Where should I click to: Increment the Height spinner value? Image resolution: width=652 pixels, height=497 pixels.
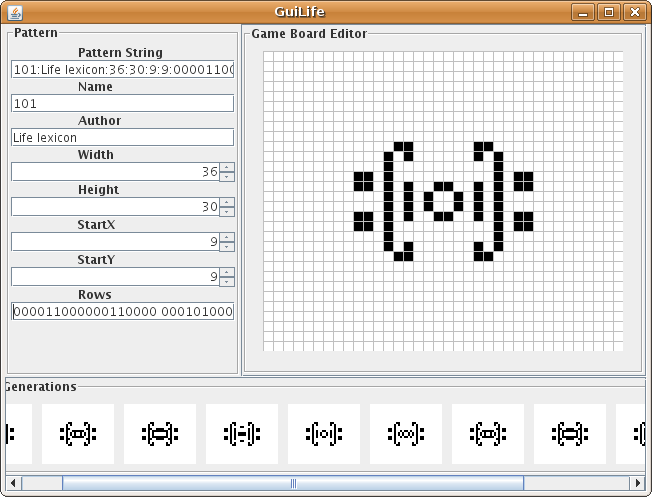pyautogui.click(x=227, y=202)
